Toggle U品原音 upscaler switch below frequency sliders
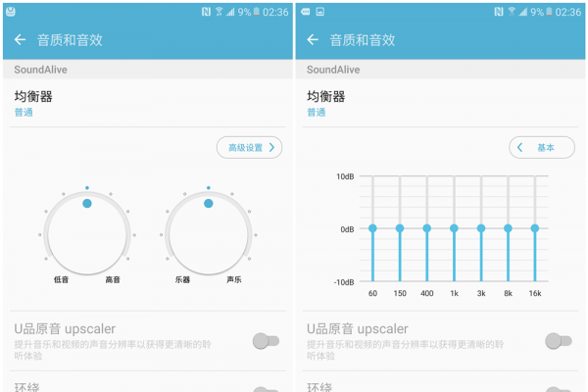Image resolution: width=588 pixels, height=392 pixels. [x=558, y=341]
